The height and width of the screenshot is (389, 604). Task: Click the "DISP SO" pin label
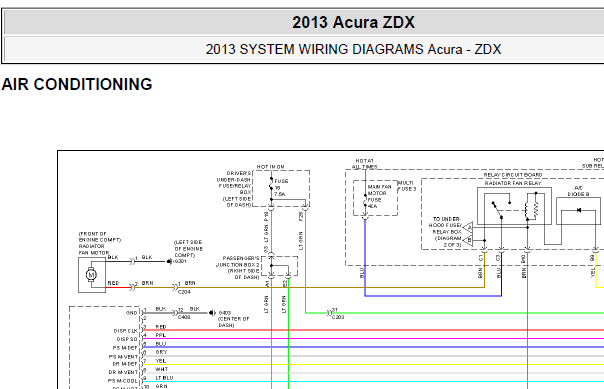(127, 339)
